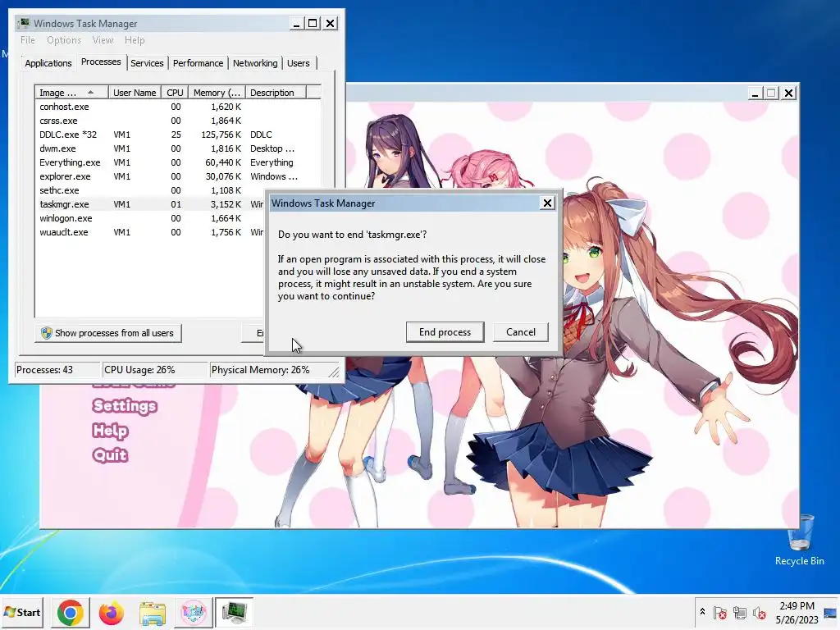Confirm with the End process button
Screen dimensions: 840x630
point(445,332)
